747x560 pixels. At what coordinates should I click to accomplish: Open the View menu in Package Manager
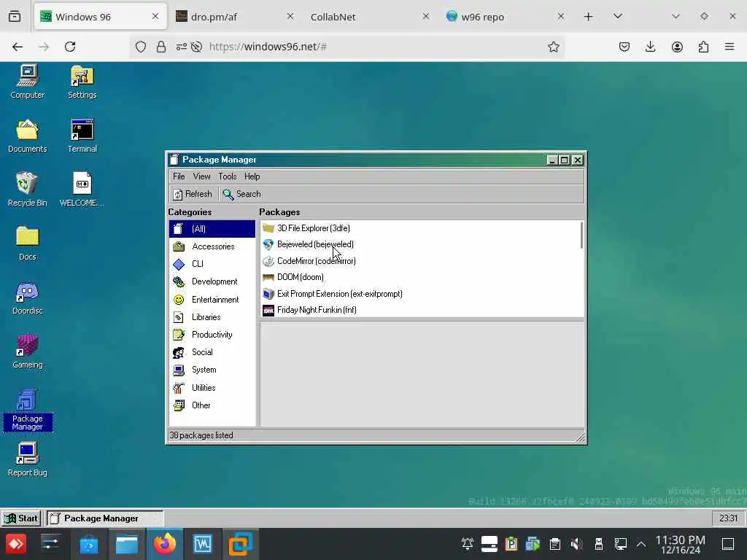click(201, 176)
